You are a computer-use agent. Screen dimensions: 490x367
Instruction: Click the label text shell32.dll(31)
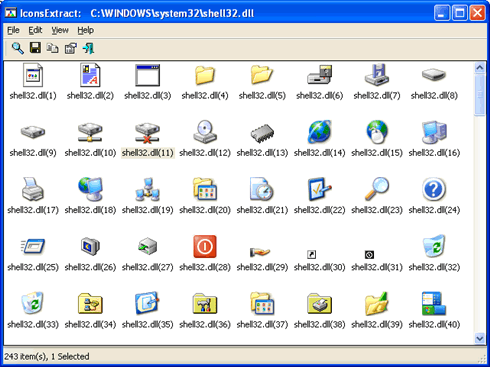pyautogui.click(x=377, y=267)
